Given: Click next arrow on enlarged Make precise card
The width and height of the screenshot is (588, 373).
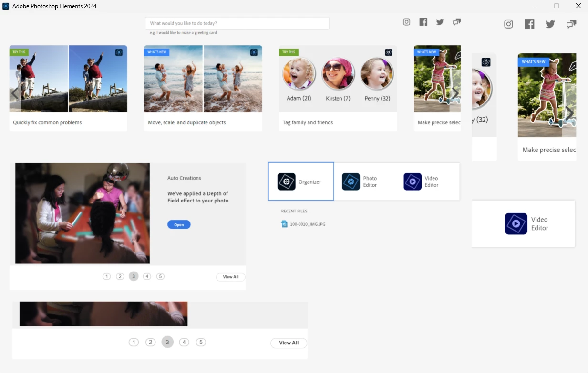Looking at the screenshot, I should tap(569, 112).
